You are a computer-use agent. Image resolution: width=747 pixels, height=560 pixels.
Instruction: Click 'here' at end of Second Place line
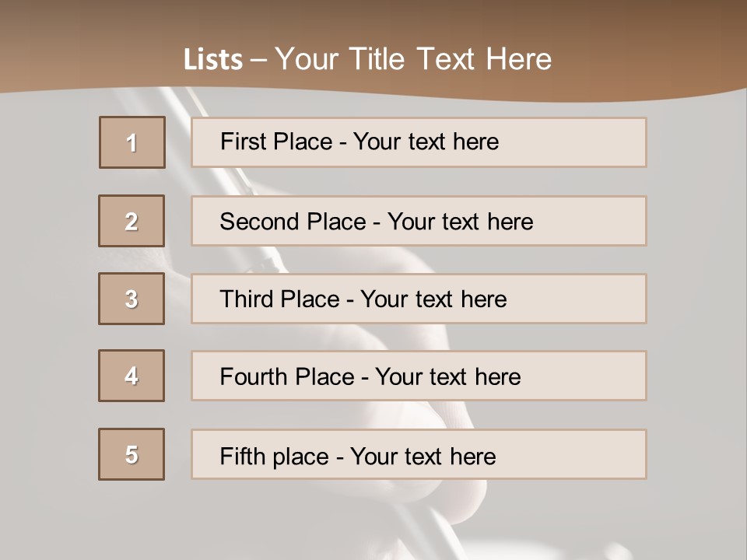coord(510,222)
